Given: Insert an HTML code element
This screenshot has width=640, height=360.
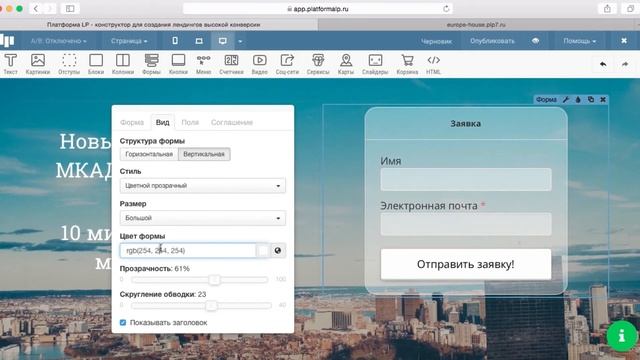Looking at the screenshot, I should coord(433,64).
